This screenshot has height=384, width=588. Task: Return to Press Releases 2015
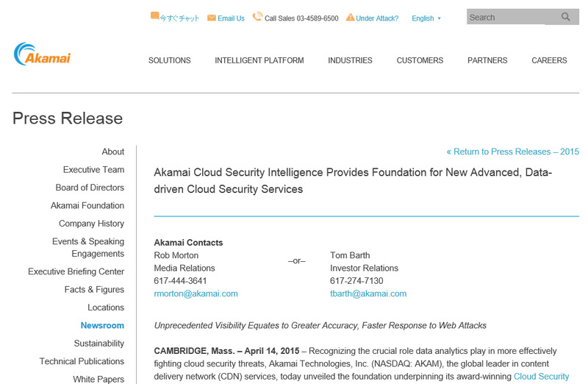point(512,152)
